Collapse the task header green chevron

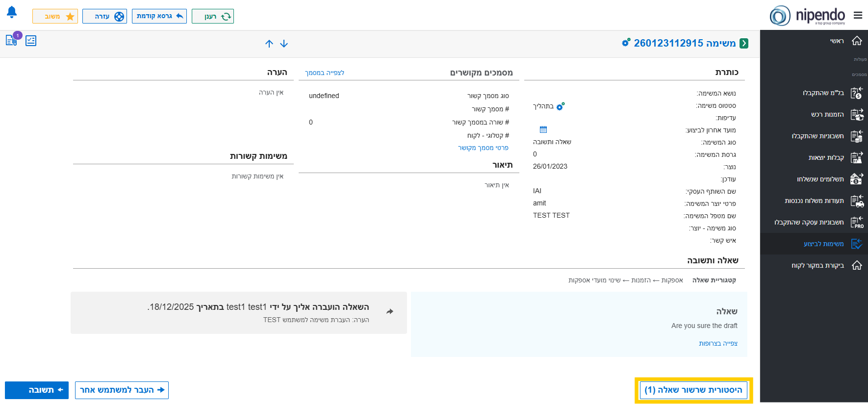744,43
